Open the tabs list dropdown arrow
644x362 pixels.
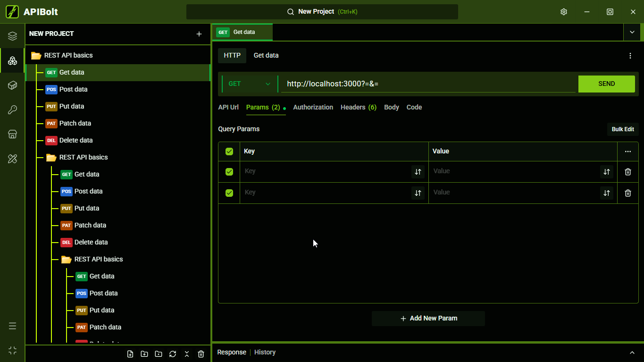point(632,32)
